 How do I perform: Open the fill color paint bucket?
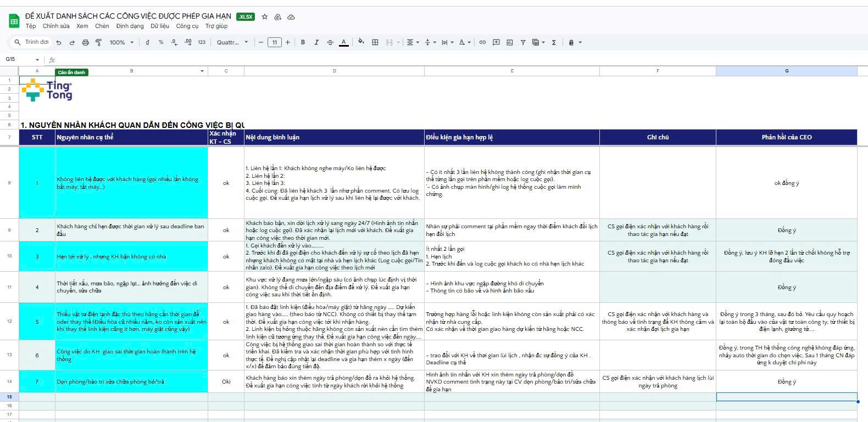(361, 42)
